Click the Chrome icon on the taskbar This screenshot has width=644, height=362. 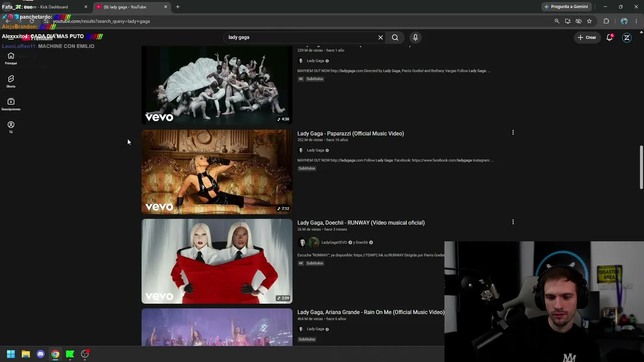(55, 354)
